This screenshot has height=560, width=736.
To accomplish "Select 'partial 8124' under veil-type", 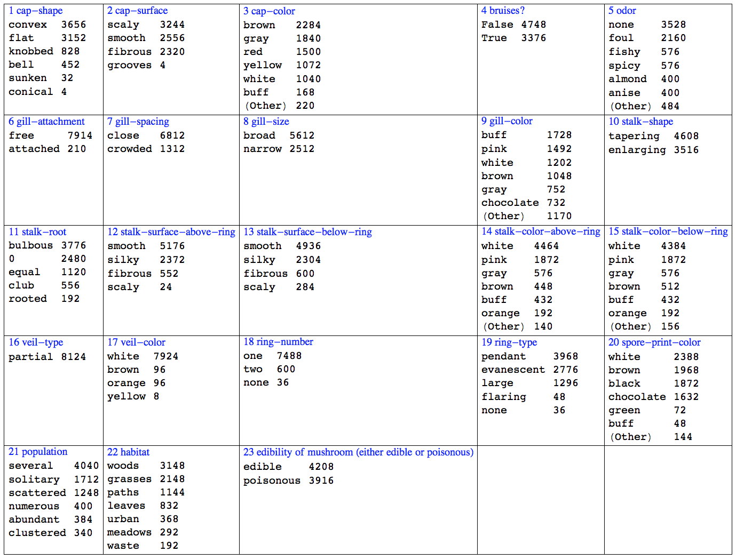I will point(47,357).
